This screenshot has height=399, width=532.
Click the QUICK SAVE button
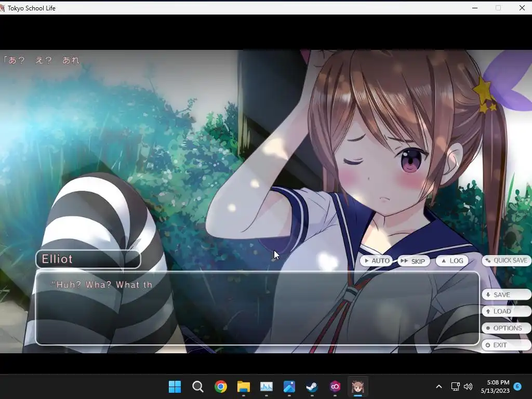coord(507,261)
